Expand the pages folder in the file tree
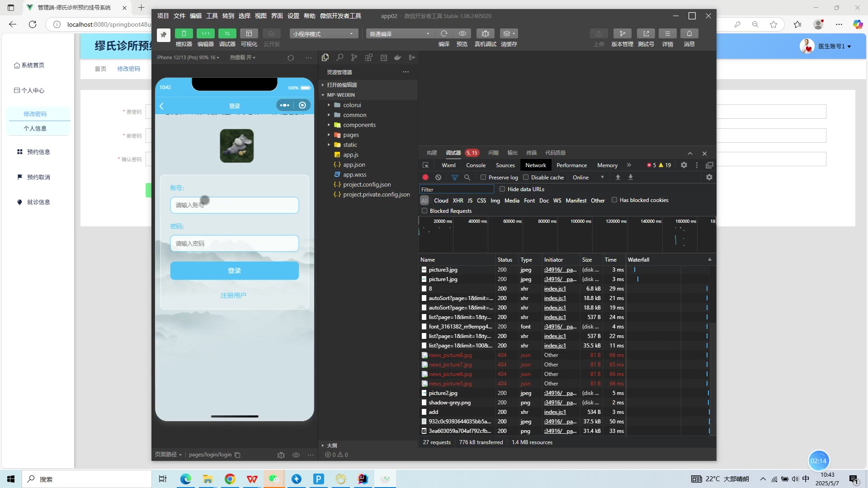 pyautogui.click(x=350, y=135)
